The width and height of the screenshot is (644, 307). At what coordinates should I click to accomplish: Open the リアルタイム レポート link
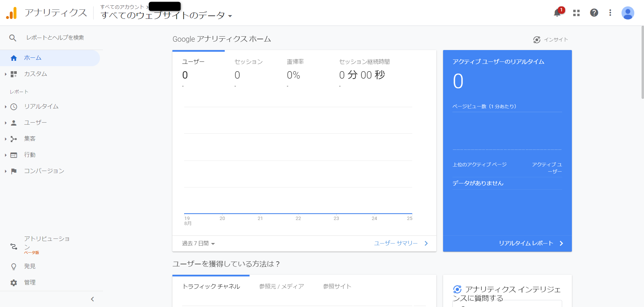pyautogui.click(x=531, y=244)
